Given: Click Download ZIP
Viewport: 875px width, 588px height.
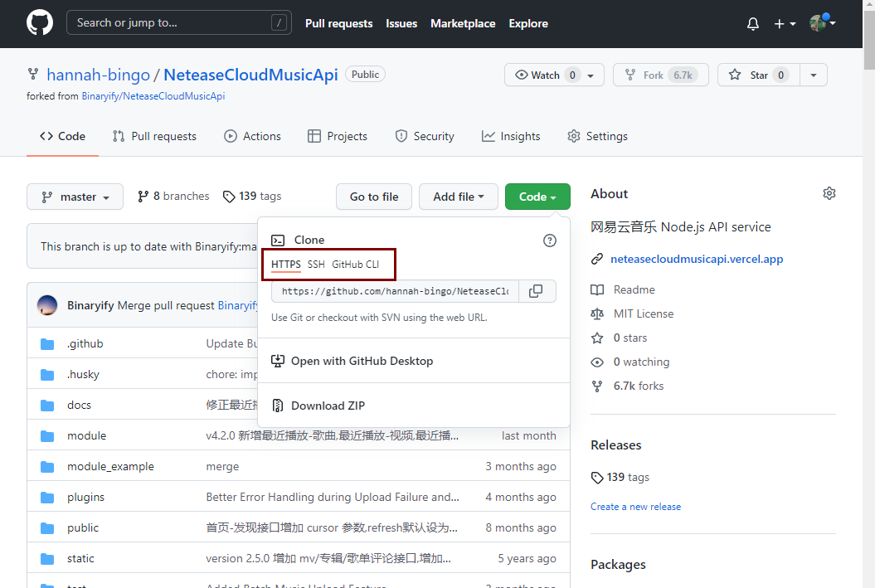Looking at the screenshot, I should point(327,406).
